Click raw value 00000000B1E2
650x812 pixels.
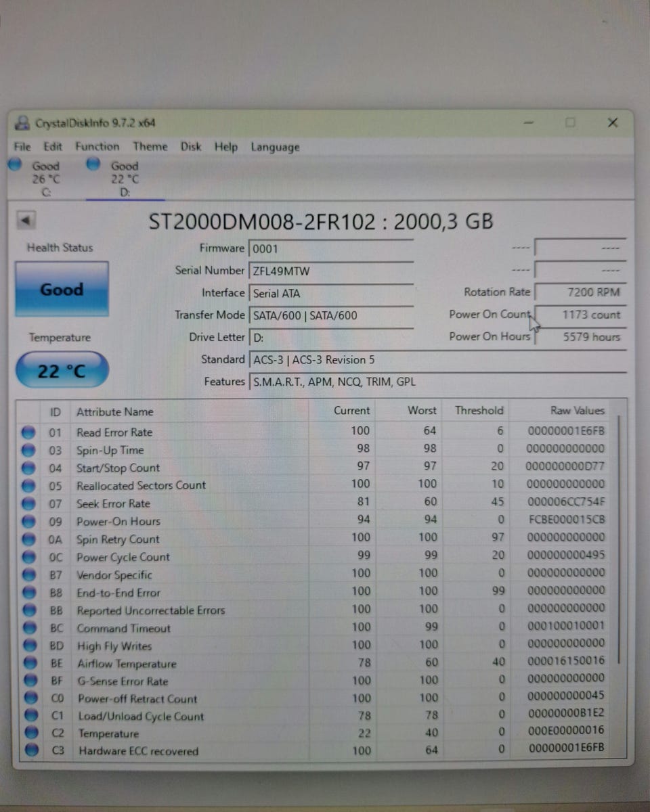coord(566,713)
